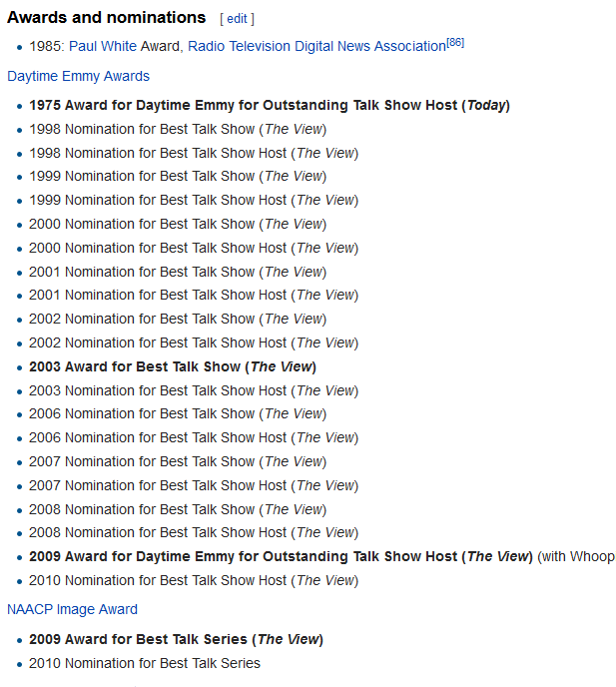616x687 pixels.
Task: Click the 1998 Best Talk Show Host nomination
Action: tap(193, 153)
